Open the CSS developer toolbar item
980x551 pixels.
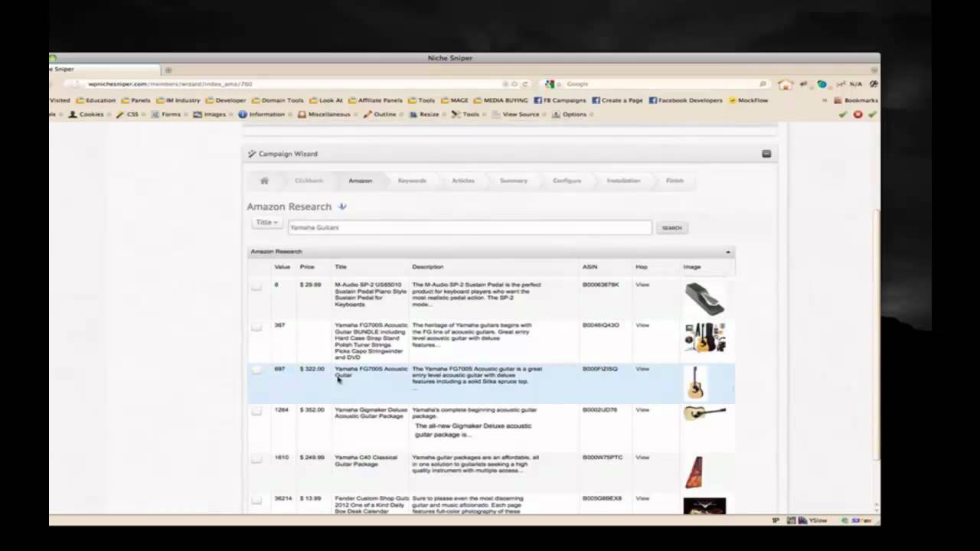127,115
